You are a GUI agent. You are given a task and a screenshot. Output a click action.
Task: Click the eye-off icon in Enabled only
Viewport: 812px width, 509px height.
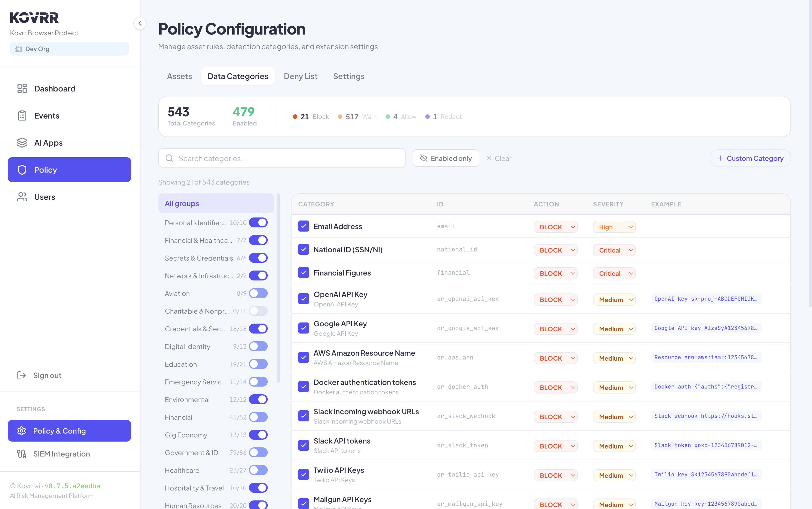click(x=423, y=158)
